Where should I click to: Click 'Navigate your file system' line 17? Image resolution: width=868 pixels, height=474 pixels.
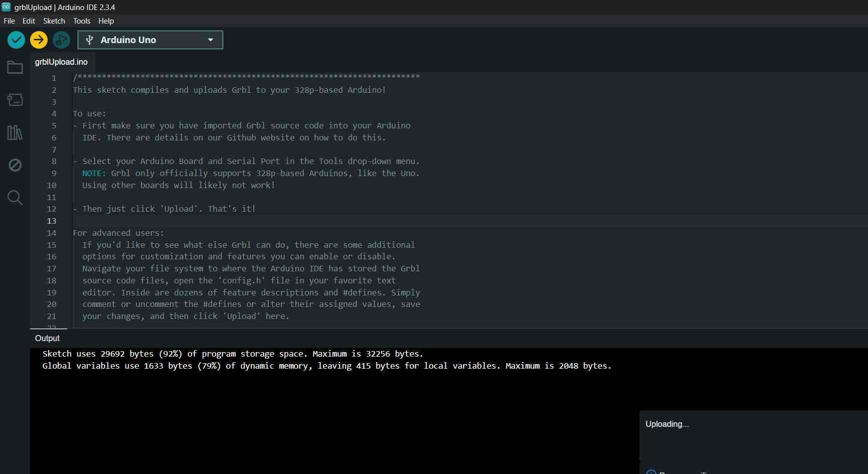click(x=251, y=268)
